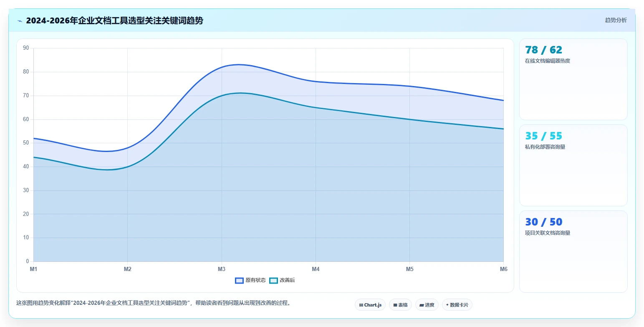Select the 30 / 50 metric value
Screen dimensions: 644x327
(543, 222)
